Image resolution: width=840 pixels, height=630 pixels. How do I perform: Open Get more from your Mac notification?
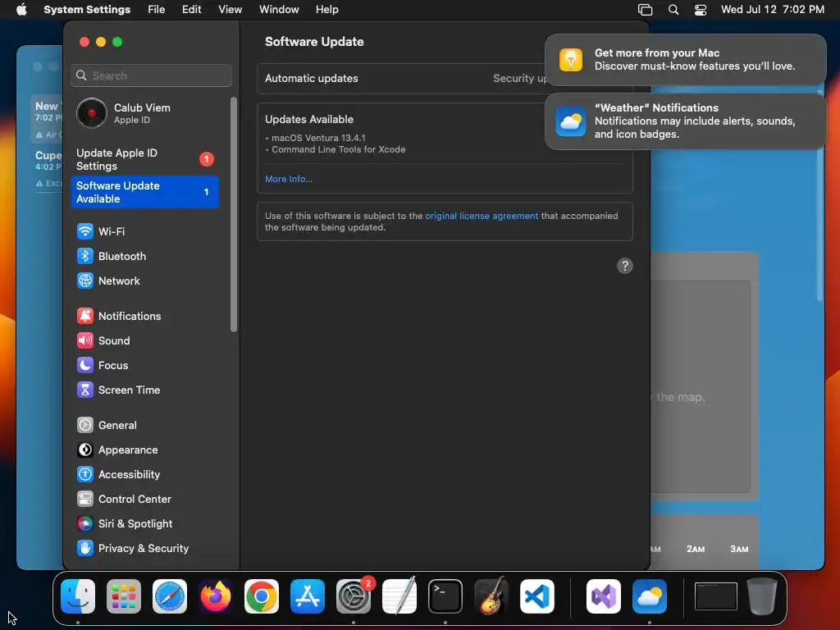[685, 59]
